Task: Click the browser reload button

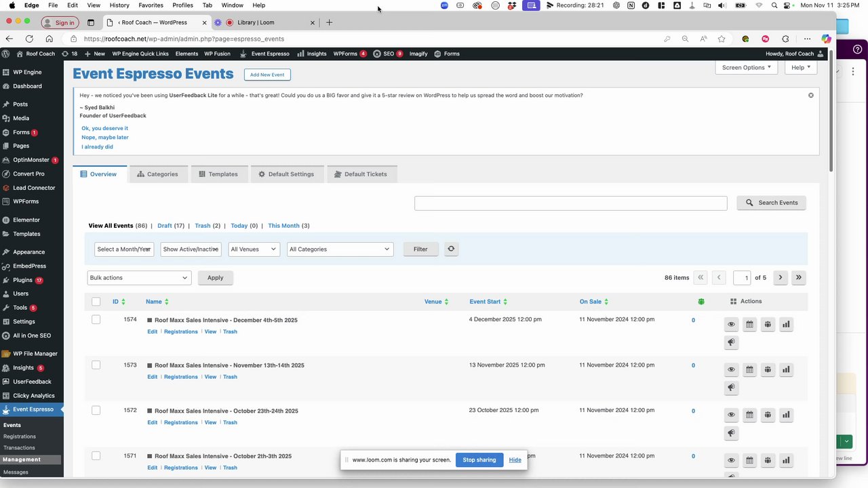Action: coord(29,39)
